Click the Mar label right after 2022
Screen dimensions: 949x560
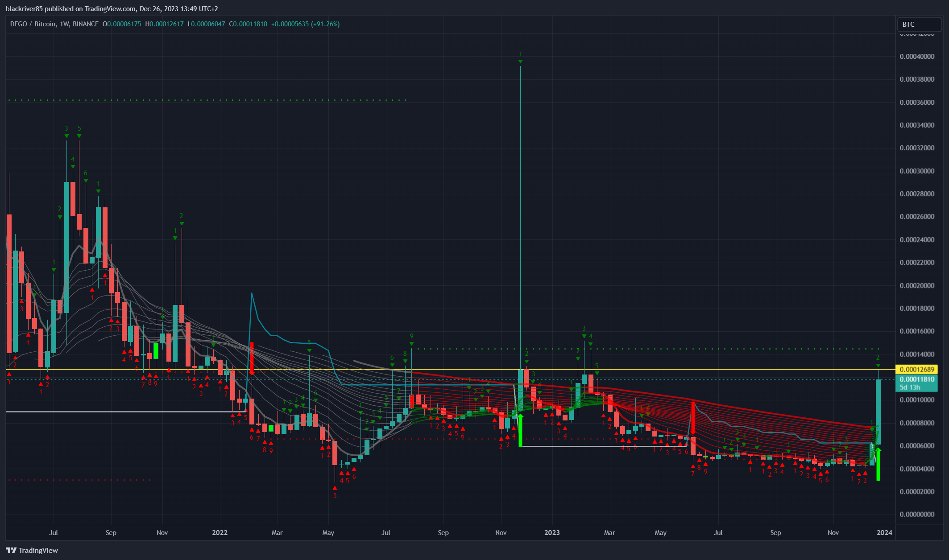(x=277, y=532)
